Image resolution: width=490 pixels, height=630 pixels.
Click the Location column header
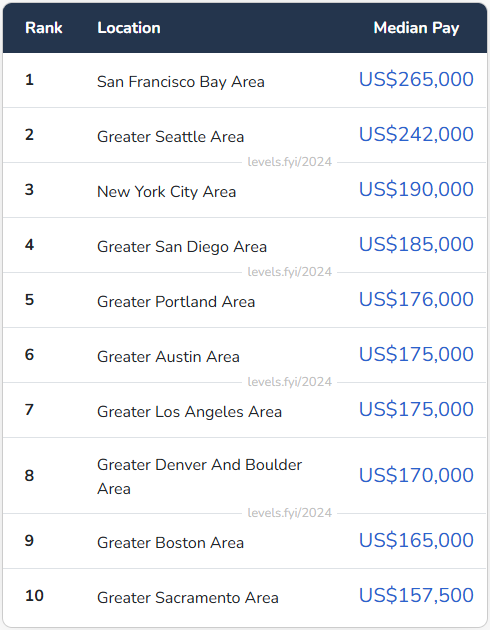click(129, 28)
